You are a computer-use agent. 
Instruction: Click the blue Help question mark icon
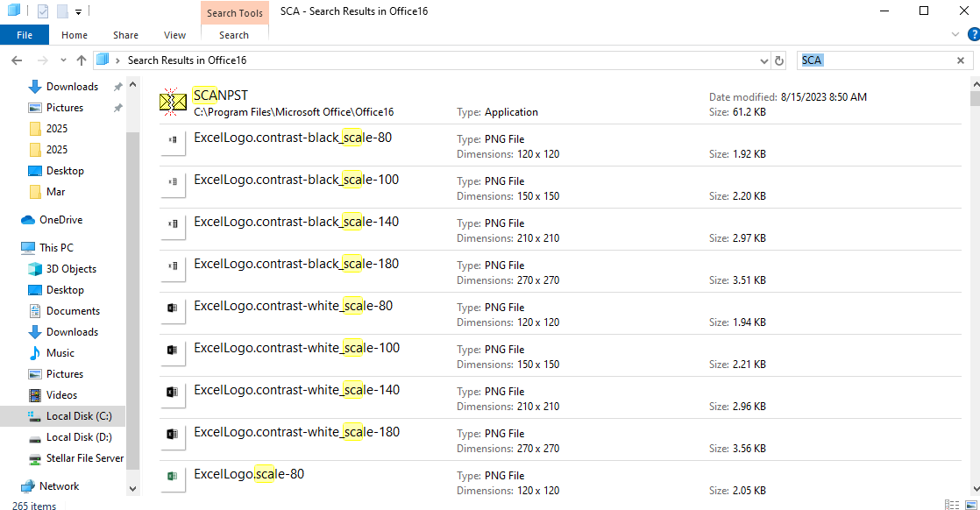[973, 32]
